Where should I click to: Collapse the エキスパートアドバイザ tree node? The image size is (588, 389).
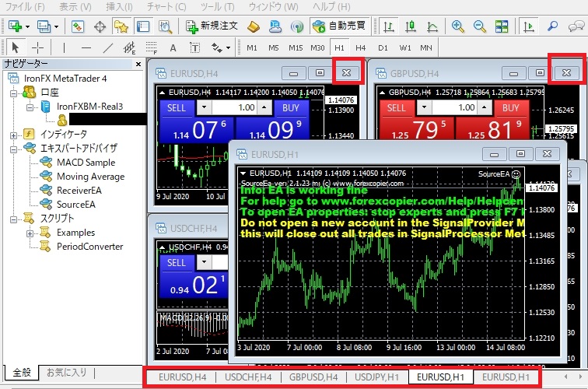[x=13, y=149]
